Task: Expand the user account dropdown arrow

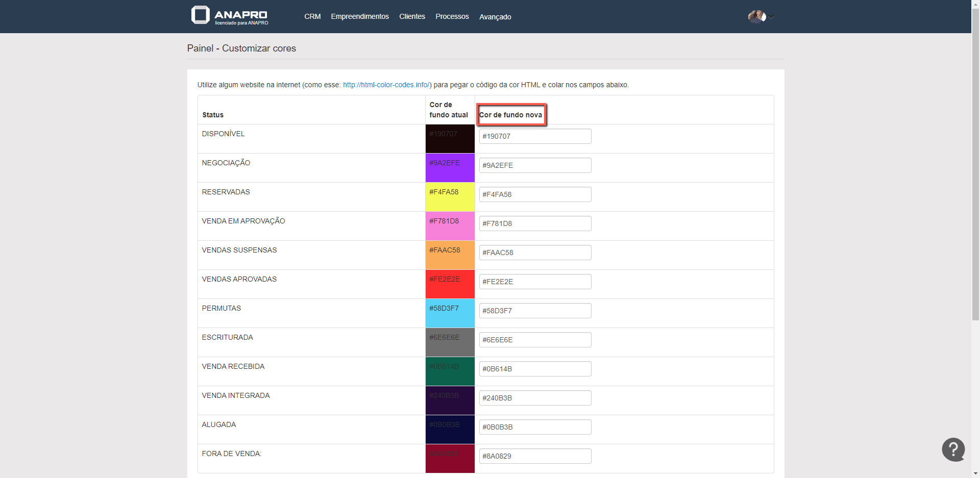Action: tap(772, 17)
